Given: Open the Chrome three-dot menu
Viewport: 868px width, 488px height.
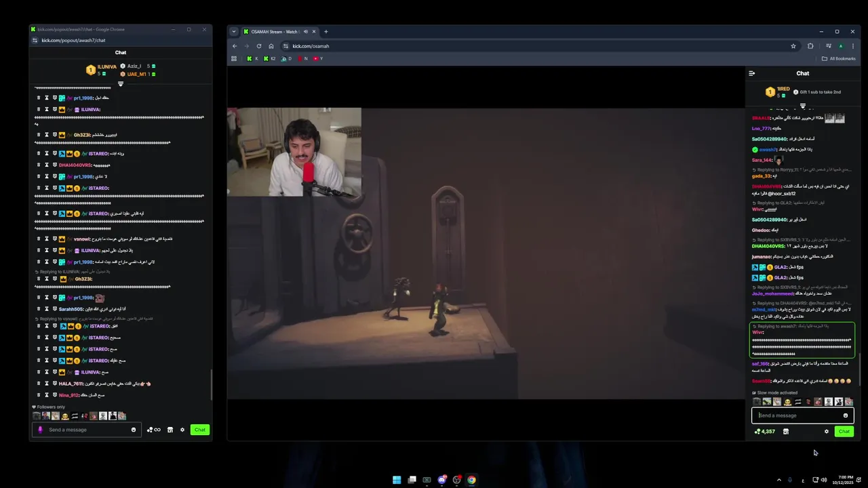Looking at the screenshot, I should point(853,46).
